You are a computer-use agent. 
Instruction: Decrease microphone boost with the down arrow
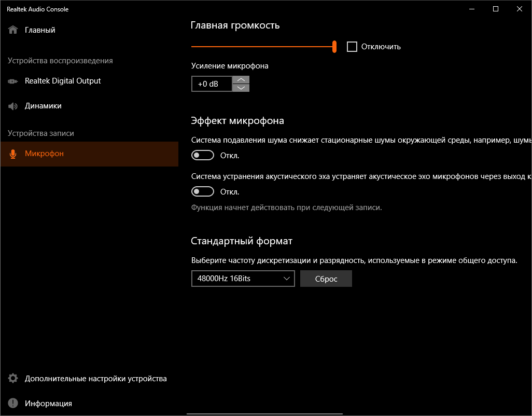(241, 88)
